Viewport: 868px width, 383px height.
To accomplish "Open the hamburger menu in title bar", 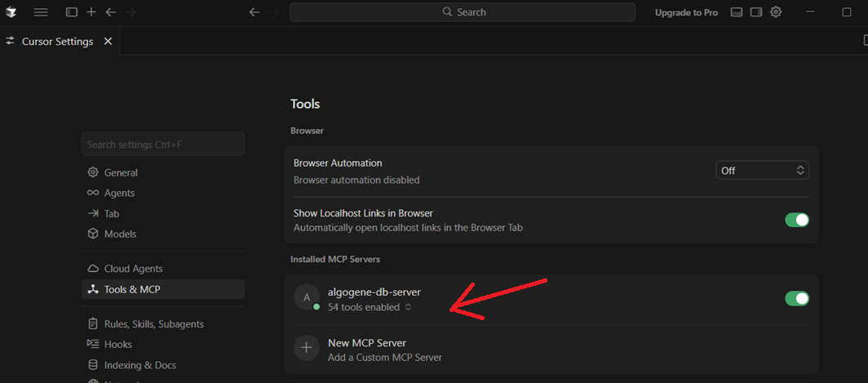I will 41,12.
